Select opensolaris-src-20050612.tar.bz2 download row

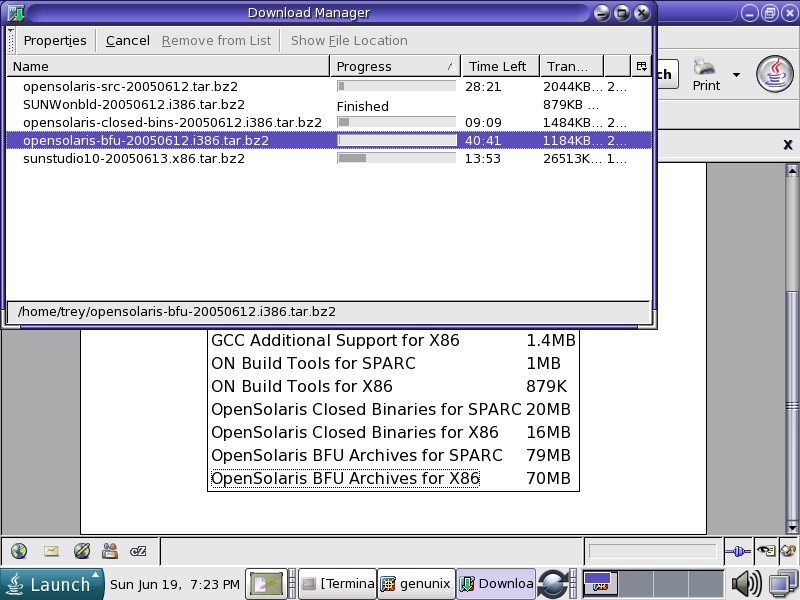point(329,86)
